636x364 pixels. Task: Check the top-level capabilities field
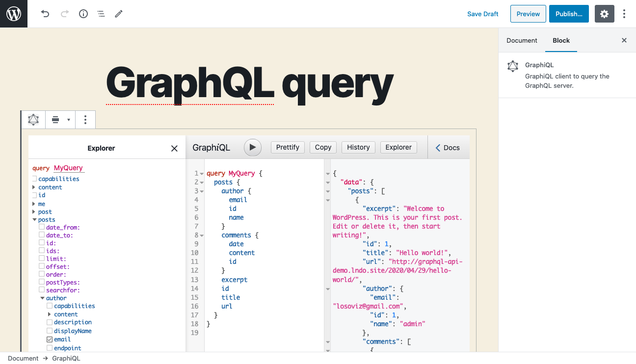[x=35, y=179]
